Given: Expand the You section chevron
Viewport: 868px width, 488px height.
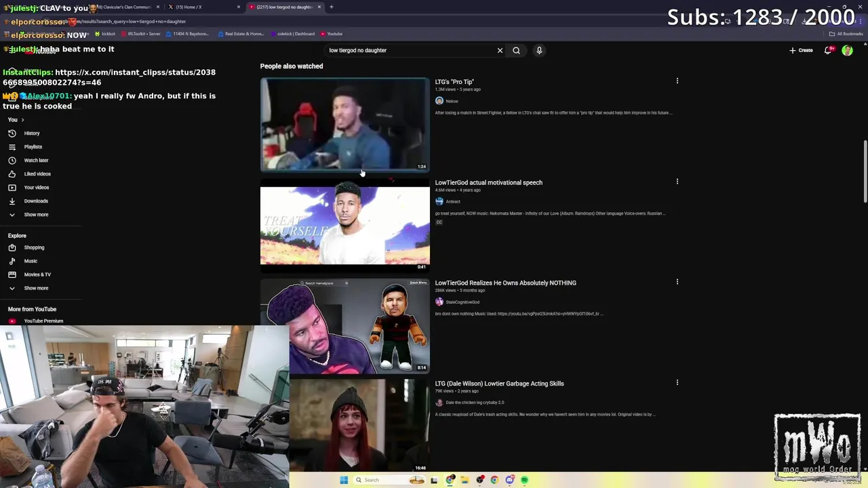Looking at the screenshot, I should pos(22,120).
